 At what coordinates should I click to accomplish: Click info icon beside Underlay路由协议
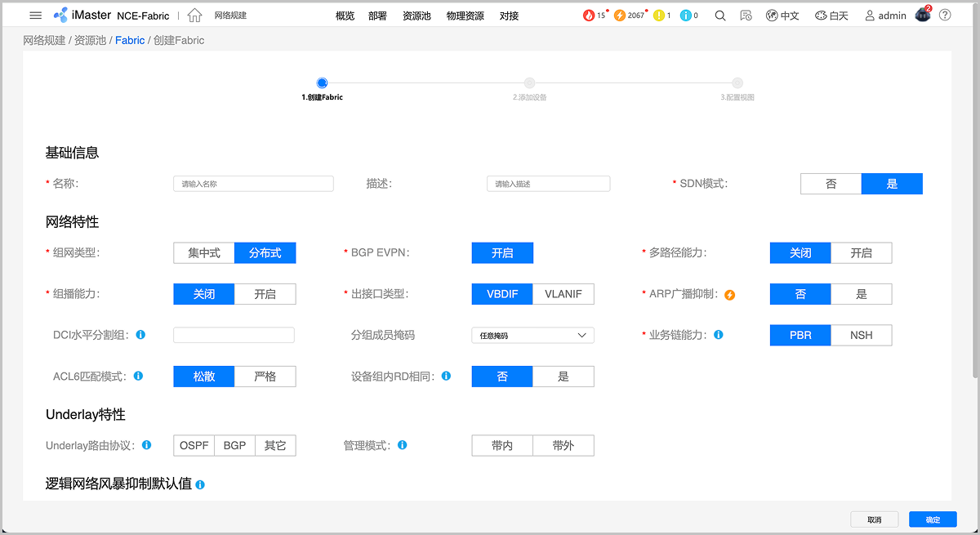[x=147, y=445]
